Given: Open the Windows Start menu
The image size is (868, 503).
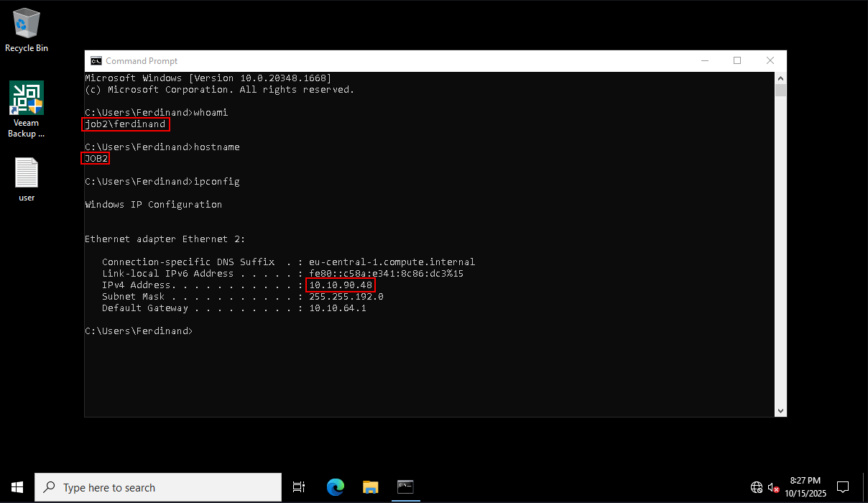Looking at the screenshot, I should point(17,487).
